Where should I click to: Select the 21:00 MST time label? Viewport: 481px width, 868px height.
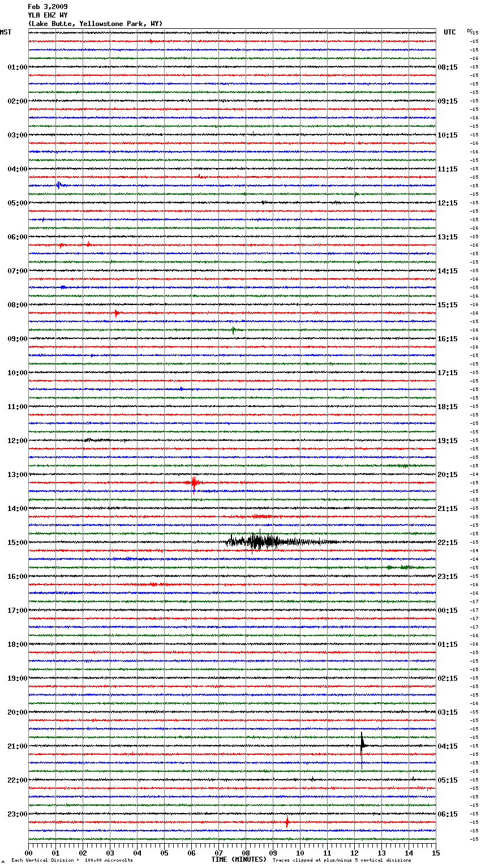click(18, 746)
